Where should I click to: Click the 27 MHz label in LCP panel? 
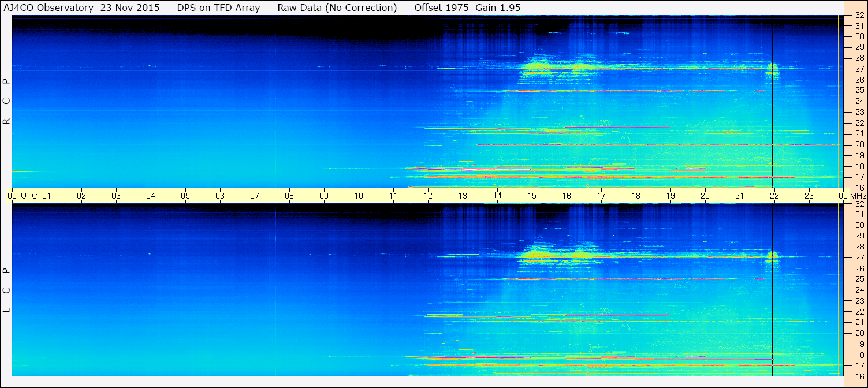859,258
